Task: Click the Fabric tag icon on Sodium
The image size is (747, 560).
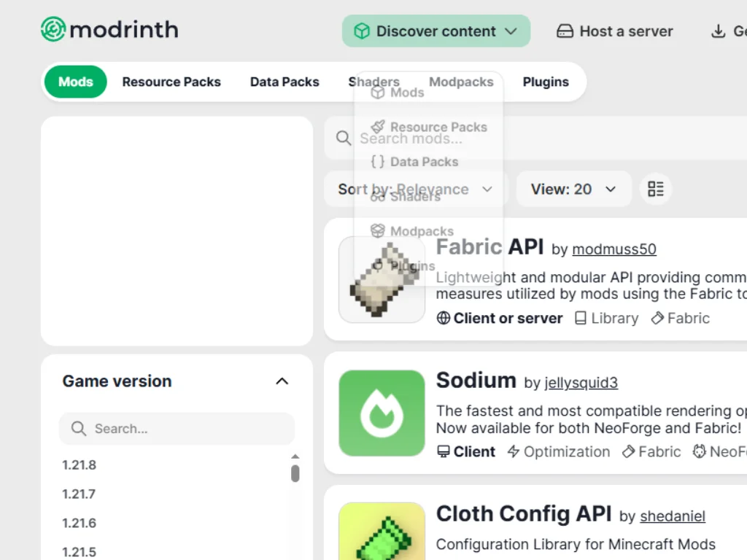Action: pos(628,451)
